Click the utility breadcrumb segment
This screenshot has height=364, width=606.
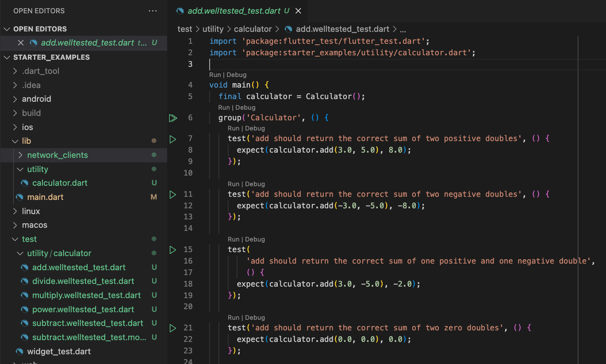(x=213, y=29)
